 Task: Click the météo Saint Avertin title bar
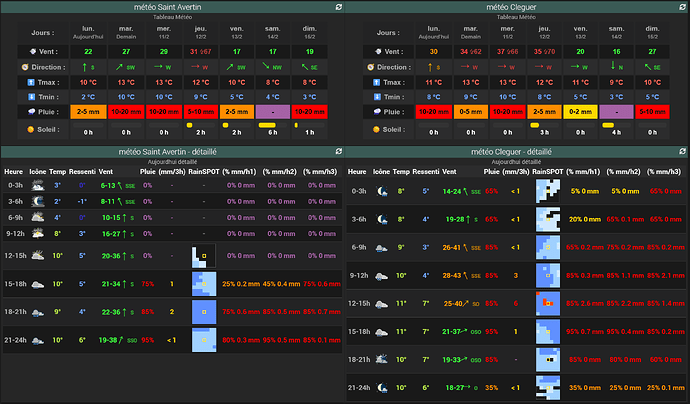click(x=168, y=7)
